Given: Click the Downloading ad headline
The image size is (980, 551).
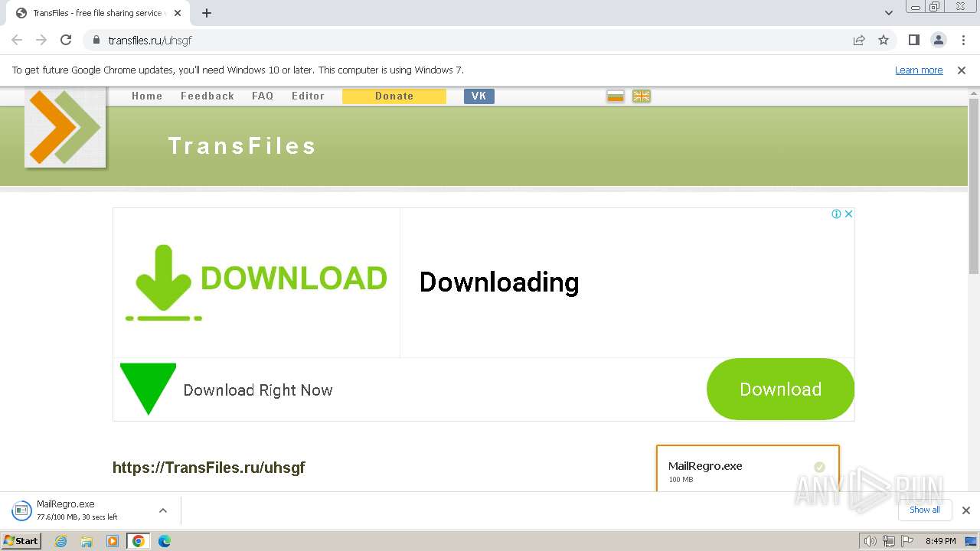Looking at the screenshot, I should [x=499, y=282].
